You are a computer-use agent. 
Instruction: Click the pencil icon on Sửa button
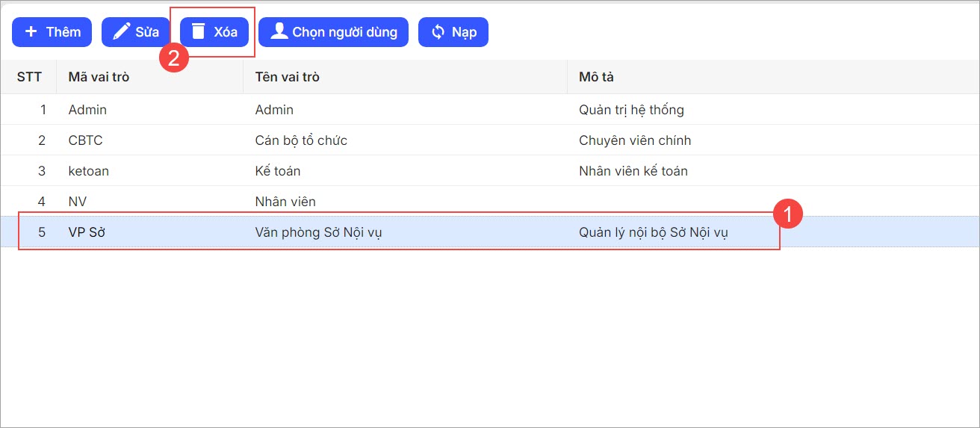click(121, 32)
